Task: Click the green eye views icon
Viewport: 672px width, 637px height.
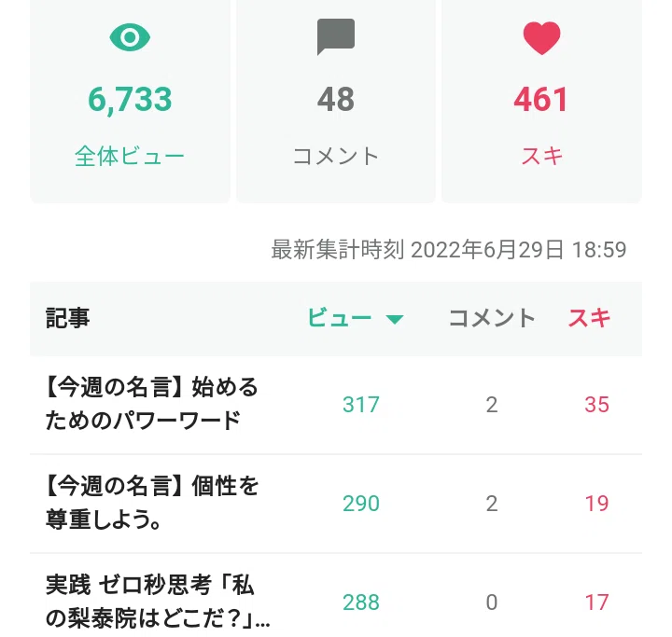Action: (130, 37)
